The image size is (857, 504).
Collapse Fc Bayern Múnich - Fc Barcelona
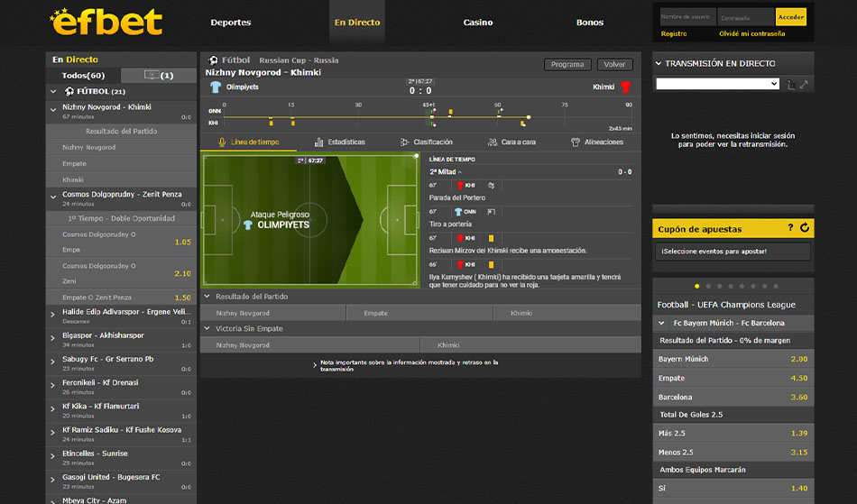click(x=662, y=324)
